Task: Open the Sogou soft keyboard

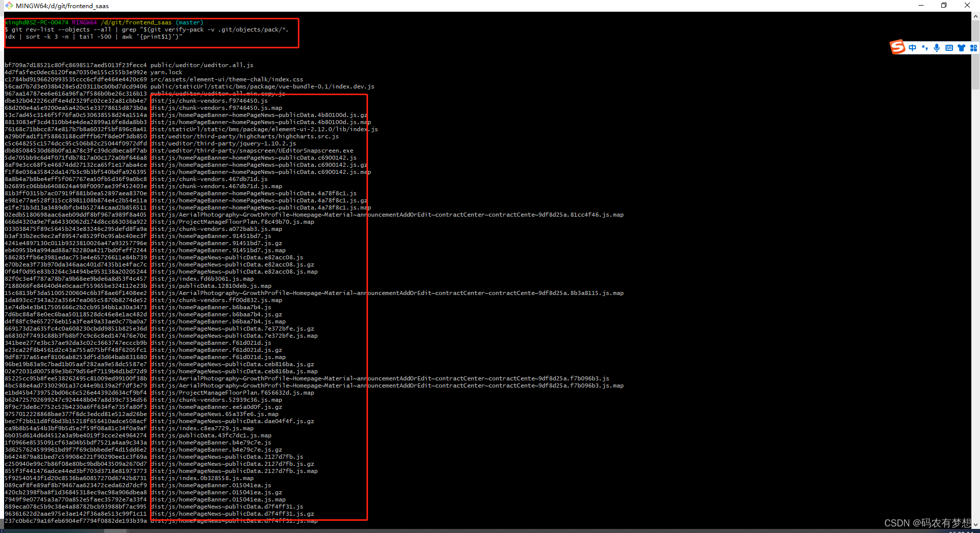Action: tap(949, 48)
